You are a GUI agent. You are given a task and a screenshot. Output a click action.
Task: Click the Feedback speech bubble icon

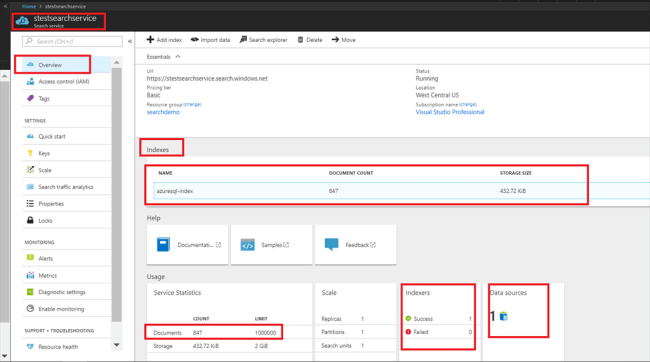(332, 244)
